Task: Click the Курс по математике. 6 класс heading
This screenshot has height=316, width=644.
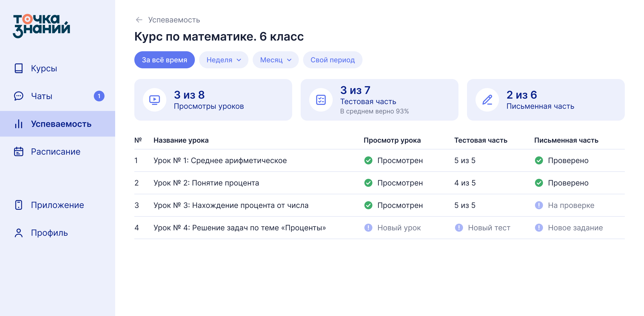Action: [x=219, y=36]
